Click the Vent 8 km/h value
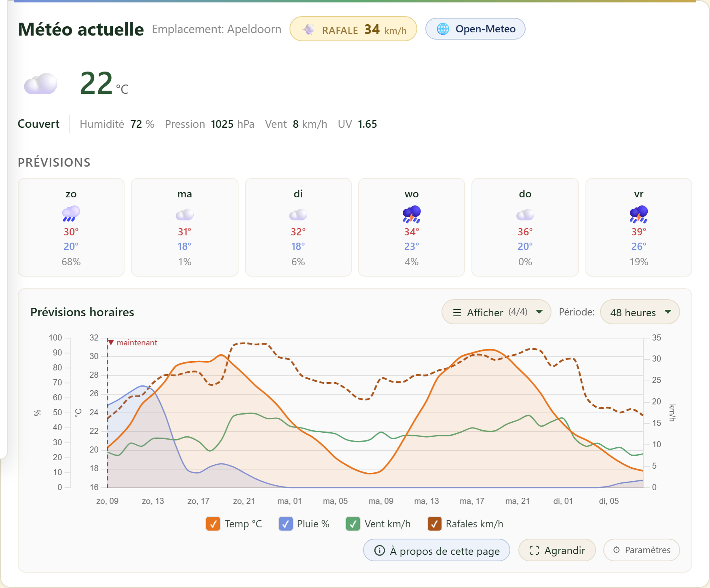The width and height of the screenshot is (710, 588). 296,124
